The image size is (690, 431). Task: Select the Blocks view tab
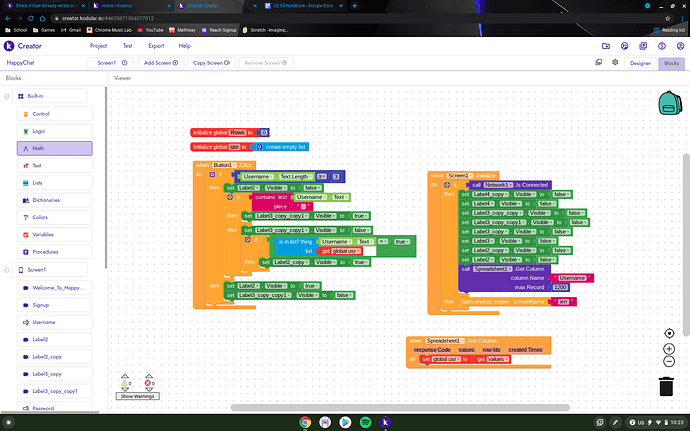[672, 63]
